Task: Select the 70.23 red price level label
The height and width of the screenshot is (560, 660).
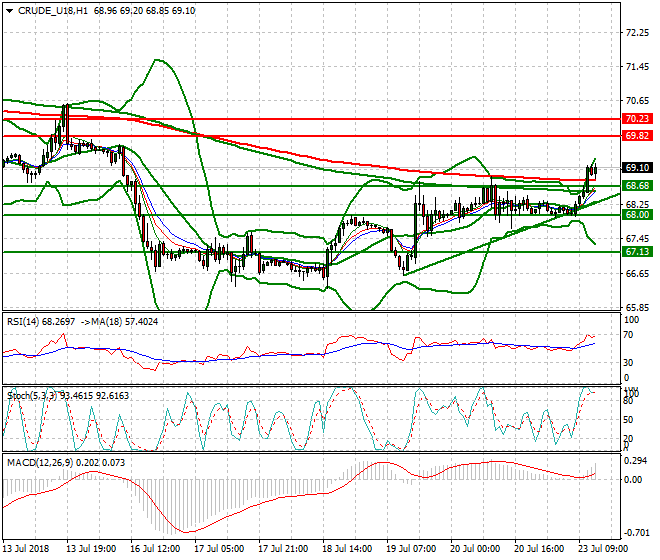Action: [637, 119]
